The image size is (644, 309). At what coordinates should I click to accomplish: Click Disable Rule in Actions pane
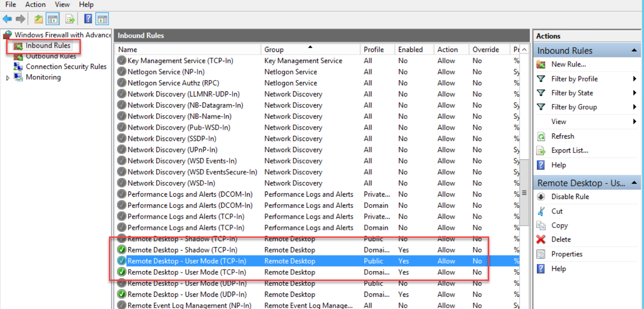pyautogui.click(x=570, y=197)
